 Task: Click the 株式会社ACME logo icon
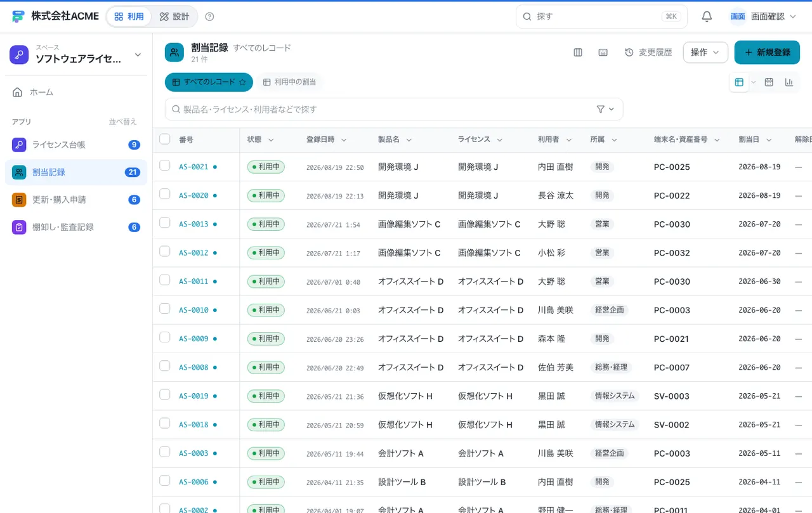[18, 16]
